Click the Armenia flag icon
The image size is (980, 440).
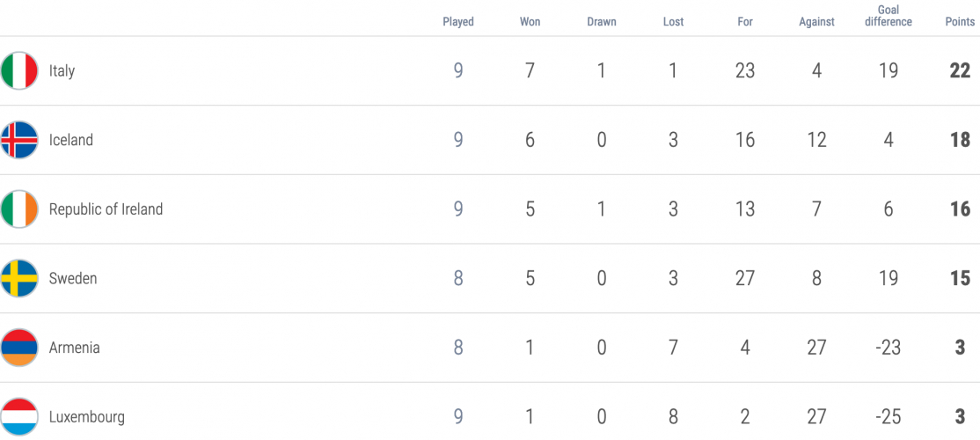(19, 348)
